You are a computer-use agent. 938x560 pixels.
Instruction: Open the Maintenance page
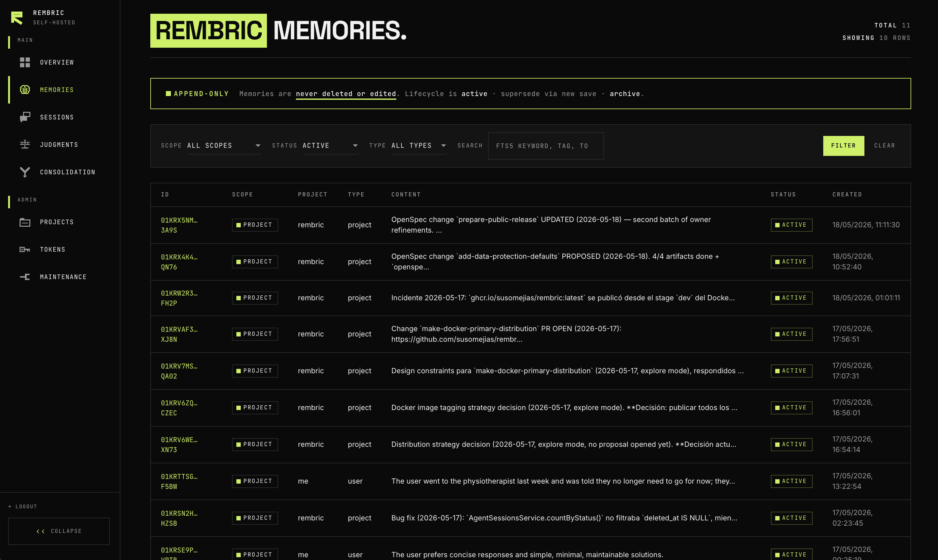click(x=63, y=277)
